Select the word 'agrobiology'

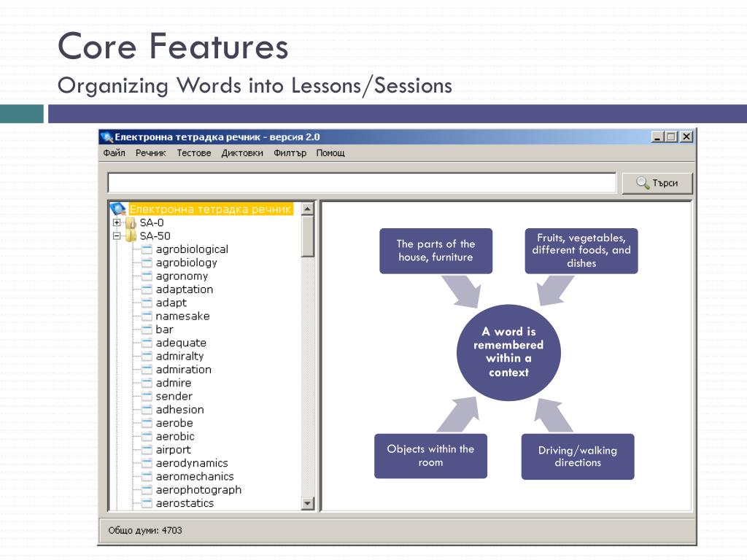pos(186,262)
